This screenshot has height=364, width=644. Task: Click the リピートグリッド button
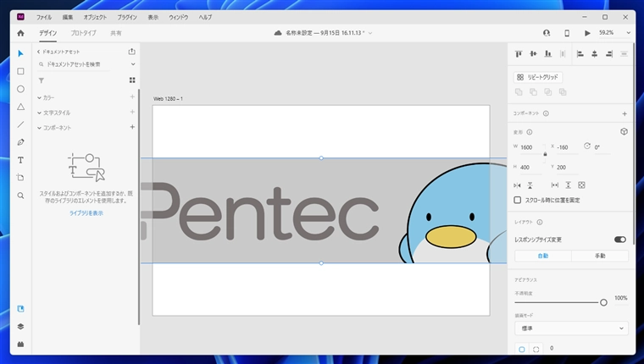coord(537,77)
